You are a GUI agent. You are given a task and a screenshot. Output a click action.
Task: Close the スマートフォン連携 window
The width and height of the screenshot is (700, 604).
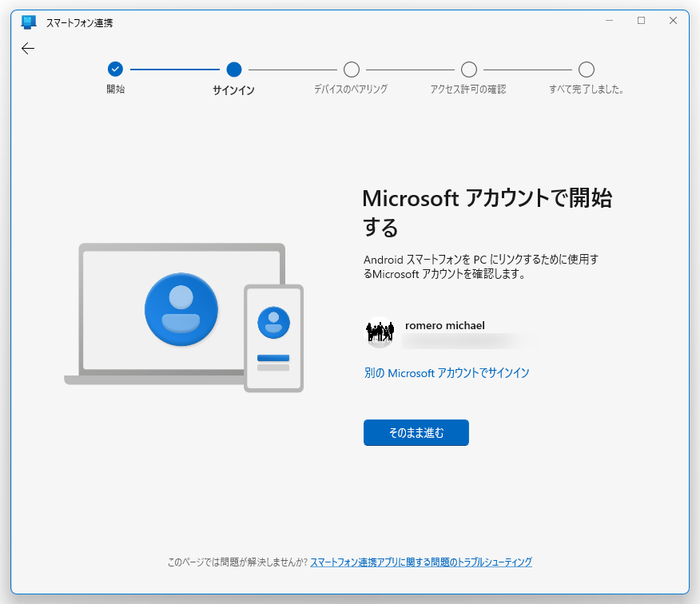click(x=673, y=21)
